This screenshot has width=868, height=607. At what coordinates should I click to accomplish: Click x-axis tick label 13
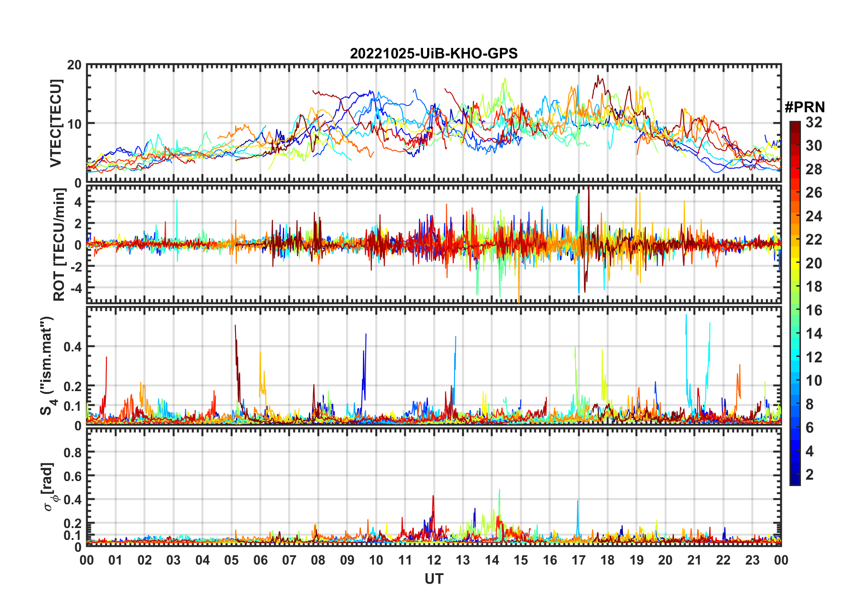point(463,560)
